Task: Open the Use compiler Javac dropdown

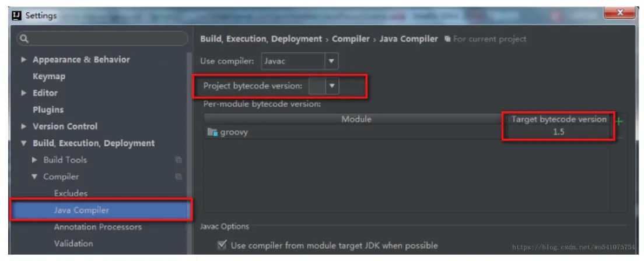Action: tap(299, 62)
